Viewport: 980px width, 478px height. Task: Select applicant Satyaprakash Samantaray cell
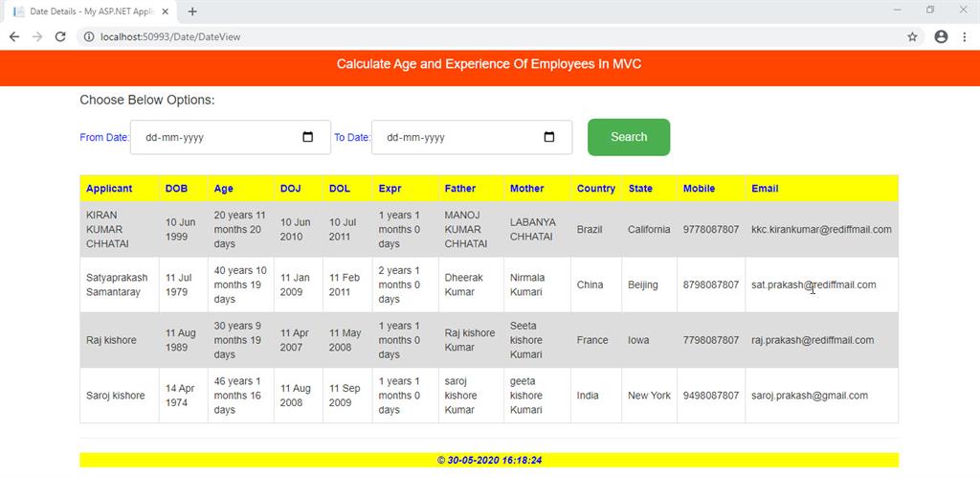(x=120, y=285)
